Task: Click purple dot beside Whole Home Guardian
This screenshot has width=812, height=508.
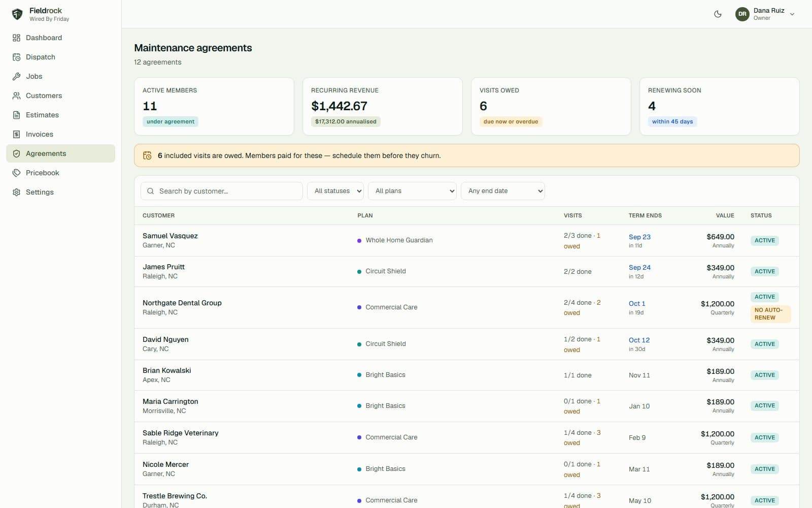Action: 359,241
